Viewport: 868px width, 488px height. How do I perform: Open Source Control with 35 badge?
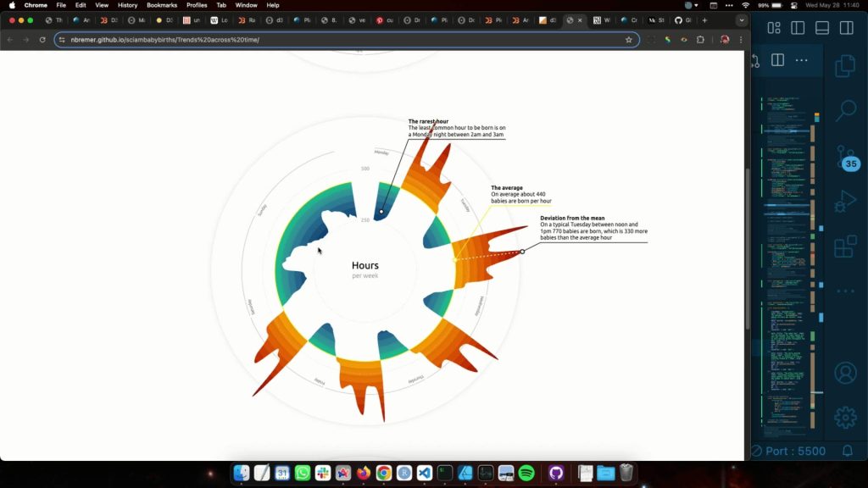pos(845,158)
